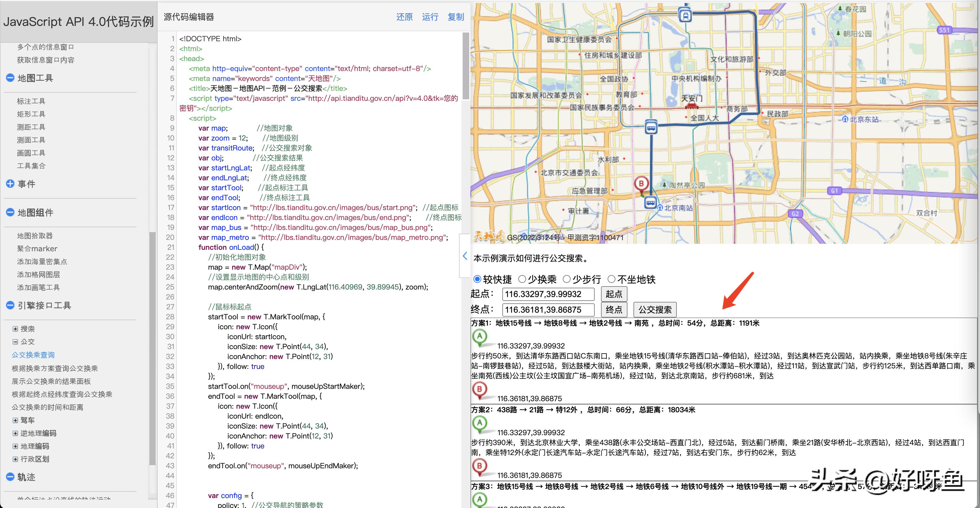
Task: Expand the 逆地理编码 tree node
Action: (15, 433)
